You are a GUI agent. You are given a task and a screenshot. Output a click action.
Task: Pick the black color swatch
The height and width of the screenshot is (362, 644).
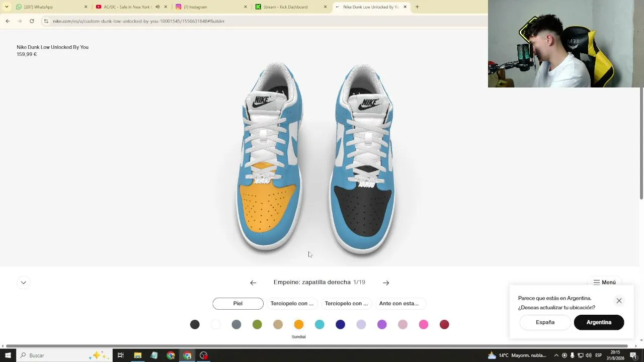[195, 325]
